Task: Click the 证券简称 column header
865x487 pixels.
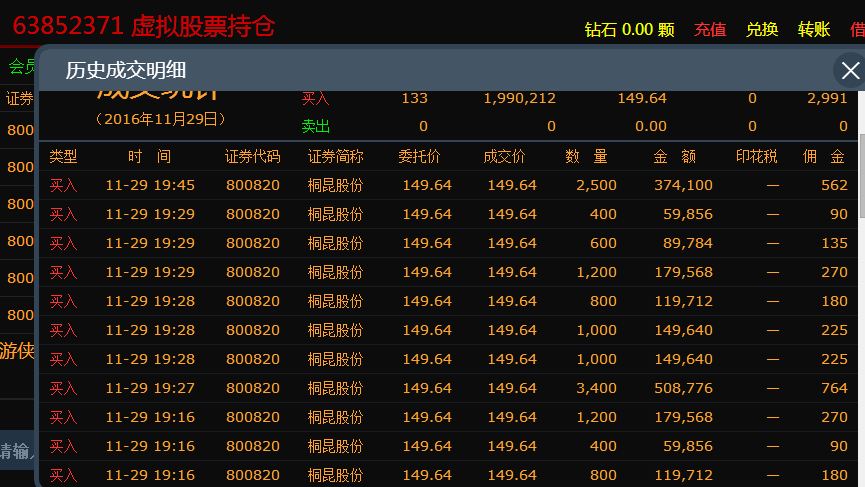Action: (x=335, y=157)
